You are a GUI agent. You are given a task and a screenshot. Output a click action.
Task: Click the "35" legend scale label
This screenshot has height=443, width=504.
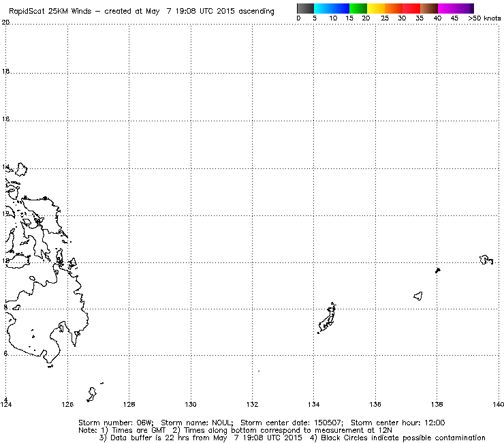[420, 18]
